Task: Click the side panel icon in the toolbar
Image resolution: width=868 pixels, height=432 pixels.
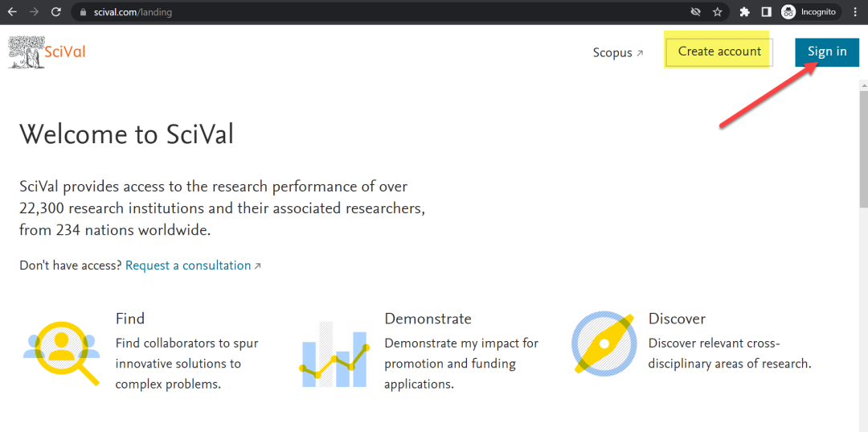Action: (767, 11)
